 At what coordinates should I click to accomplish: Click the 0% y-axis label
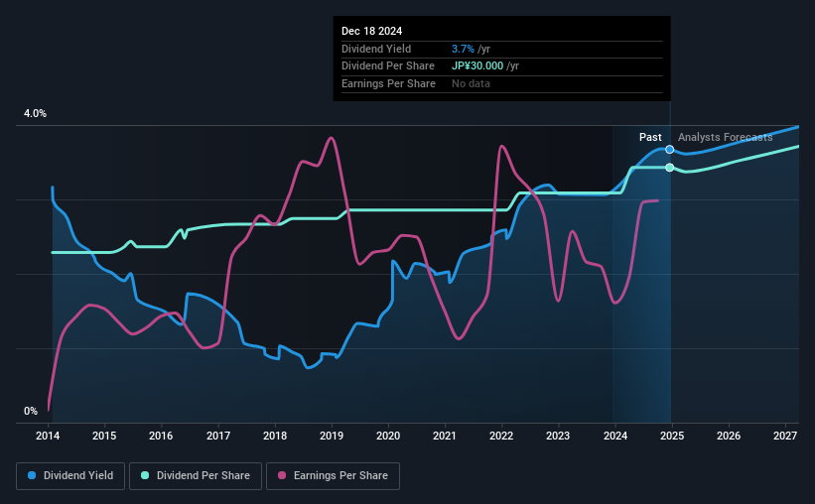31,411
